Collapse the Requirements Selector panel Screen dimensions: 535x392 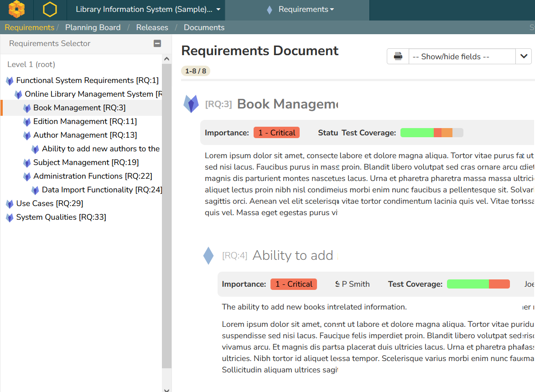tap(157, 44)
